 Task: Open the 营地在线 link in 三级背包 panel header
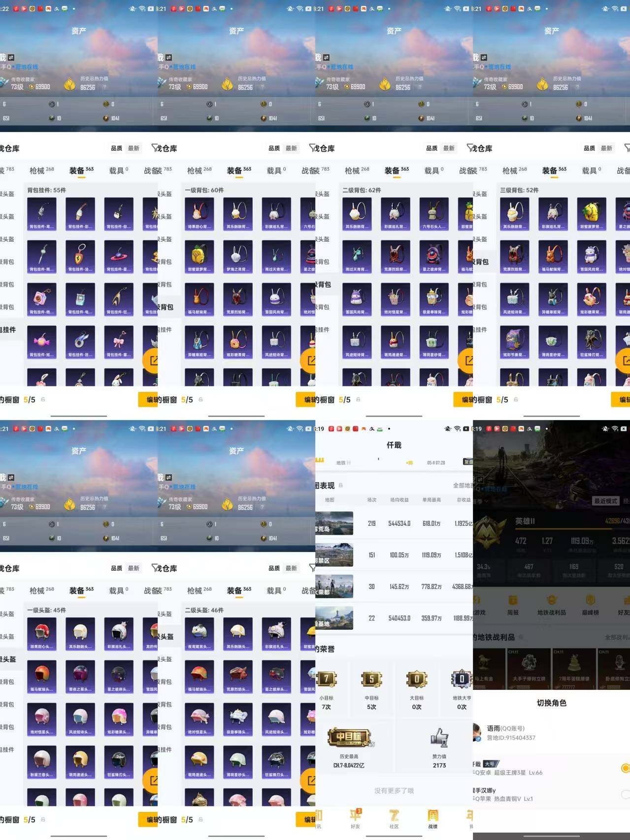[499, 67]
